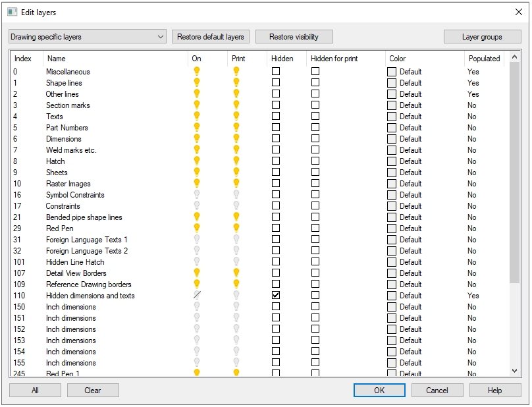
Task: Enable the Print bulb for Foreign Language Texts 2
Action: [236, 250]
